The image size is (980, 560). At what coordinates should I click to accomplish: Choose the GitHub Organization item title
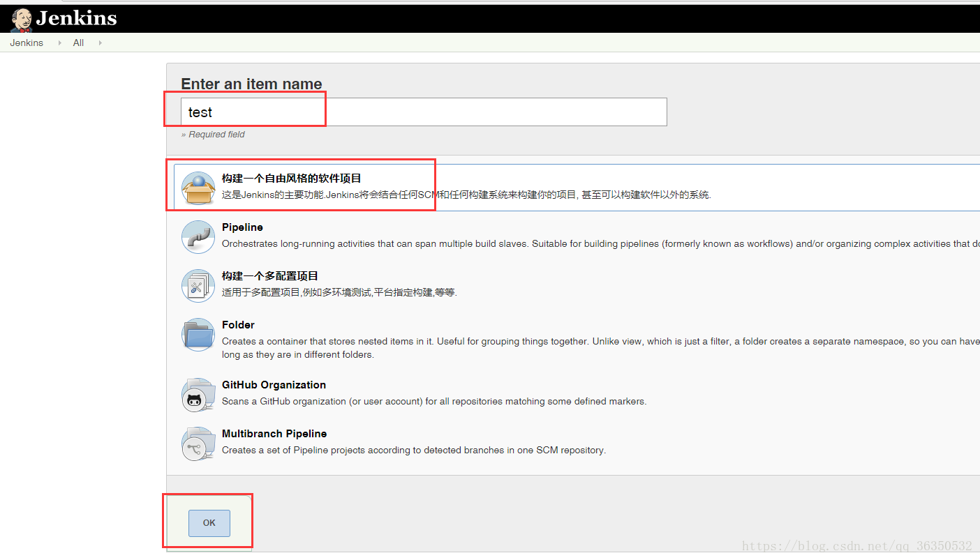point(274,385)
